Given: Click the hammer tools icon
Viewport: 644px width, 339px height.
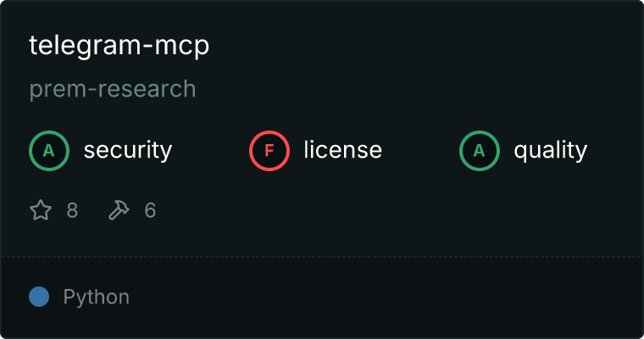Looking at the screenshot, I should 119,210.
